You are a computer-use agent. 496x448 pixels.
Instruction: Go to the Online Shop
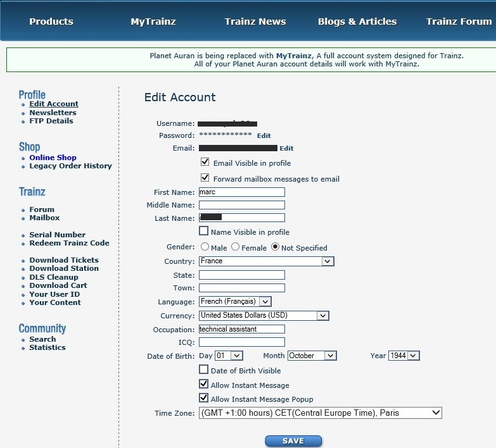(53, 158)
